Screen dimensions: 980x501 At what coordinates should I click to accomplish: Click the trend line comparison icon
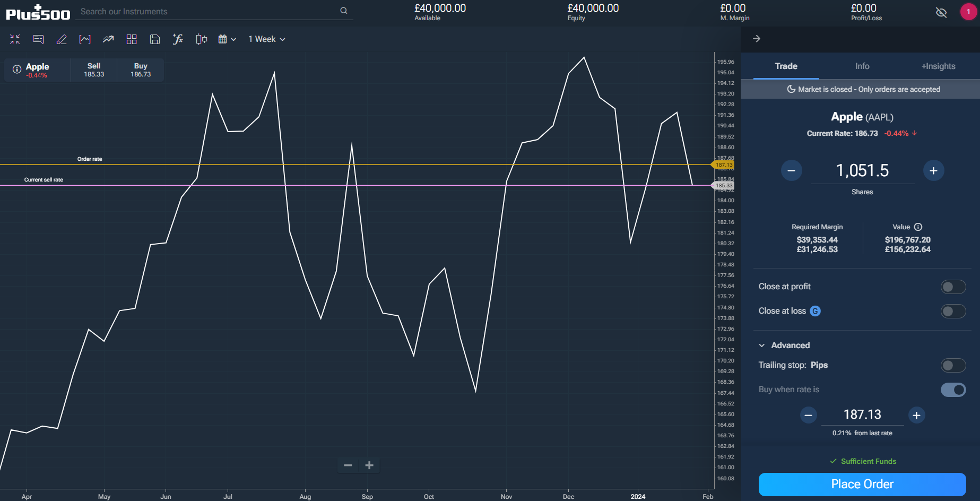(108, 39)
